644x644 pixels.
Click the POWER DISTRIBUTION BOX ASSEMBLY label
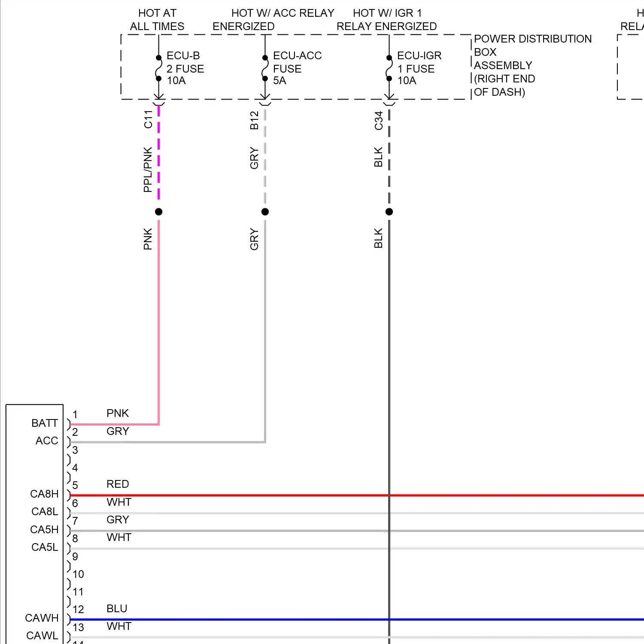pos(533,65)
